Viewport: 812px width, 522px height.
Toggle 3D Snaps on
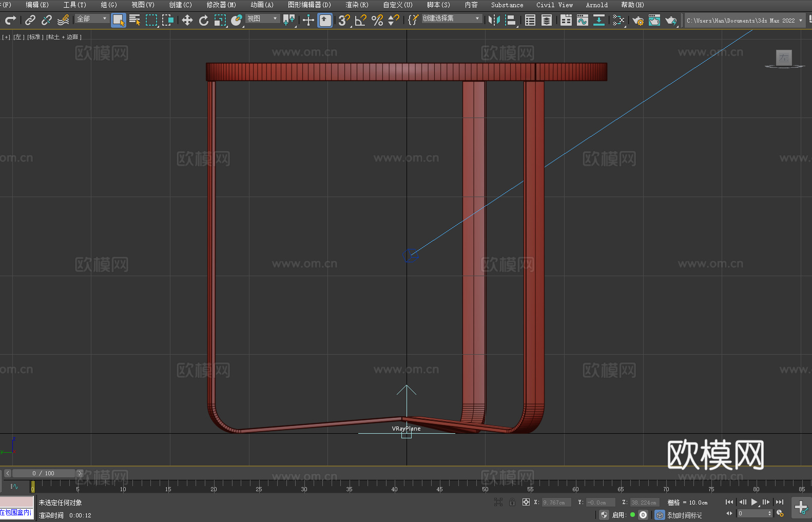(x=344, y=20)
